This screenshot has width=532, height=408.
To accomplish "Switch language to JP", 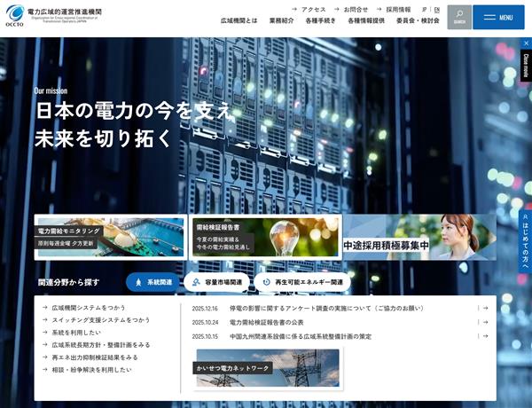I will pos(424,10).
